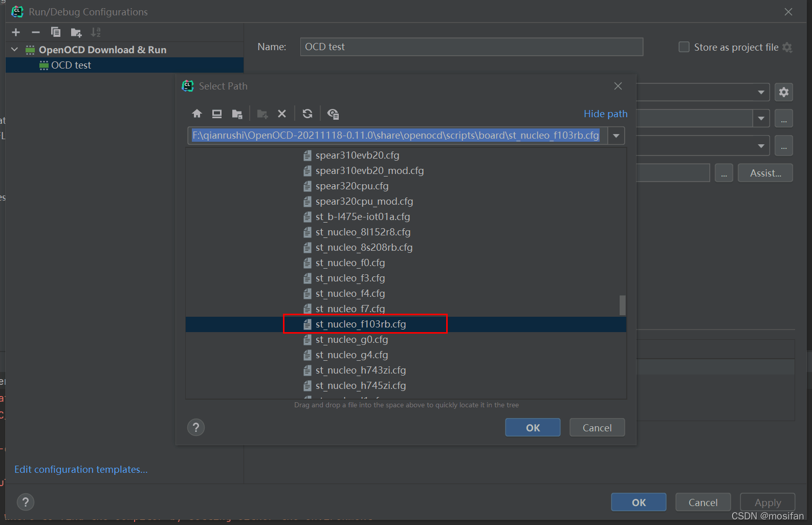This screenshot has height=525, width=812.
Task: Click Hide path link
Action: pyautogui.click(x=605, y=114)
